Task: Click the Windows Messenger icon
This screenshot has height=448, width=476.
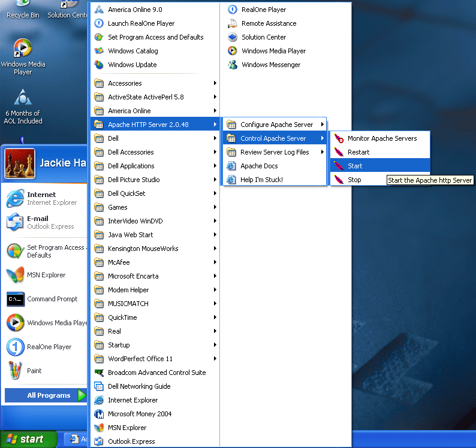Action: point(233,65)
